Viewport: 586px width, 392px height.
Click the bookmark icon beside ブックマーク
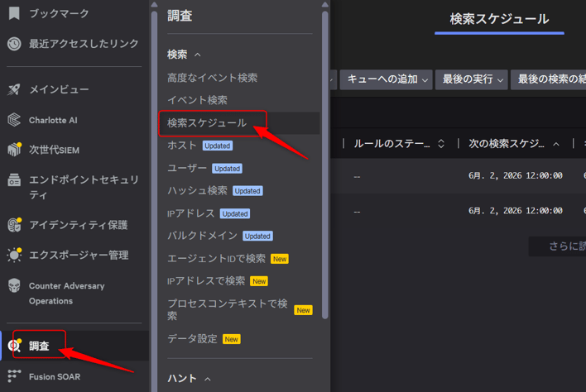tap(14, 13)
